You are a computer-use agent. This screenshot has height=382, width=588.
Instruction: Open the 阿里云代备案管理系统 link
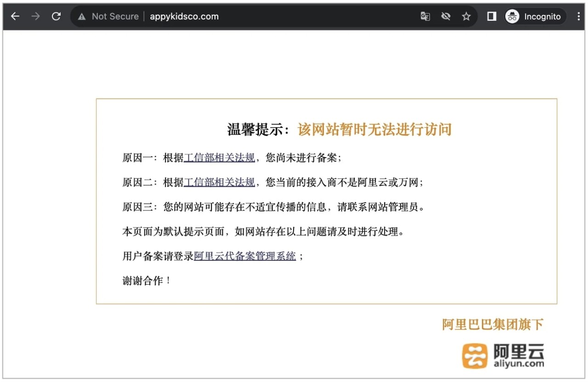(x=245, y=256)
